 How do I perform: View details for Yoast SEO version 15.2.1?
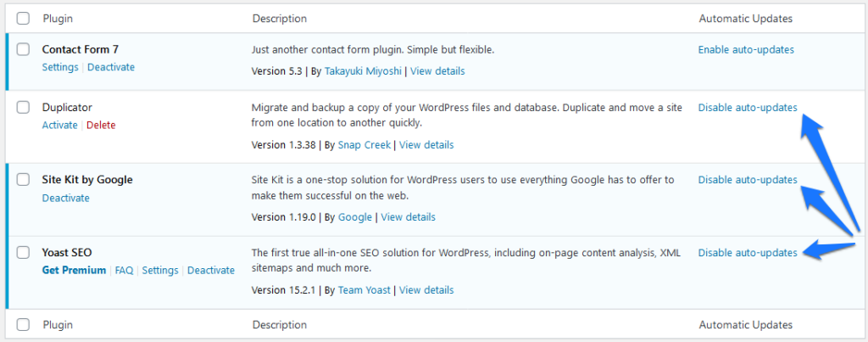click(x=426, y=290)
